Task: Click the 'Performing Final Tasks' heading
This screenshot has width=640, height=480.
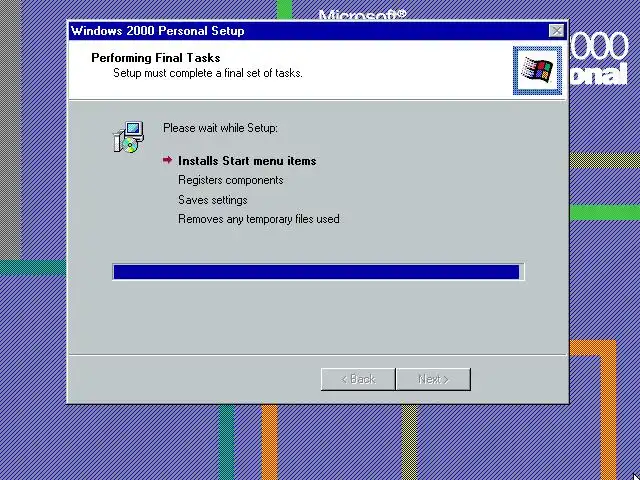Action: click(156, 58)
